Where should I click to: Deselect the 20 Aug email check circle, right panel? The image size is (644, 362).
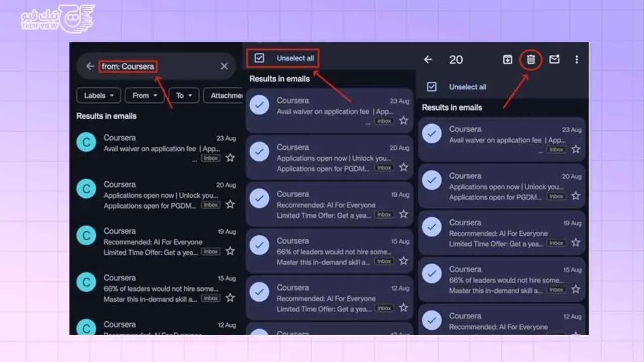[432, 180]
